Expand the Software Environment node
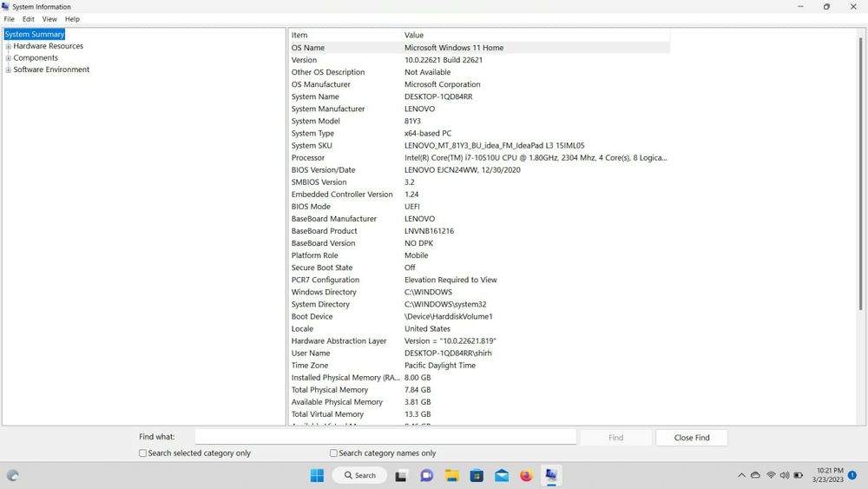This screenshot has width=868, height=489. [9, 69]
